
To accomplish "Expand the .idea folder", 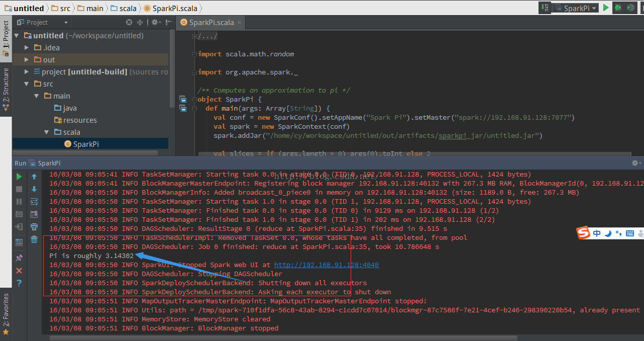I will 27,48.
